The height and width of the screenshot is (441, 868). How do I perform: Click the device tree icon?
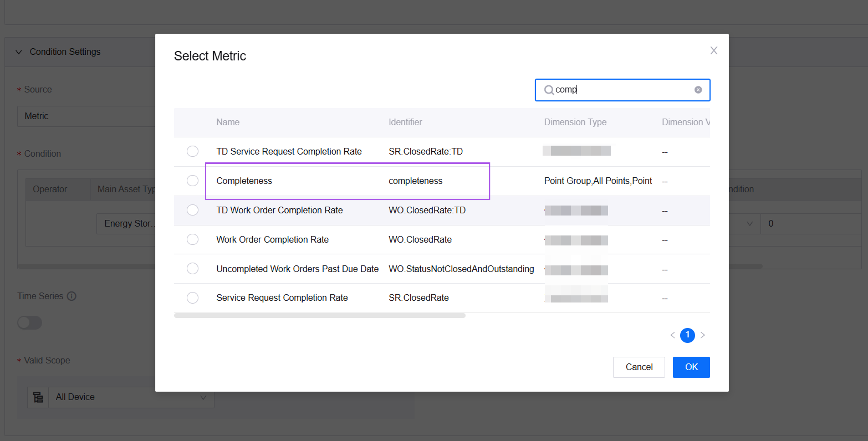[38, 397]
